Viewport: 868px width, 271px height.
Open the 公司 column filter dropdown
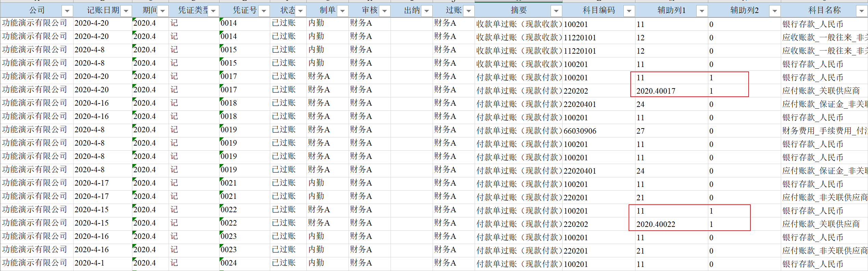pyautogui.click(x=67, y=11)
